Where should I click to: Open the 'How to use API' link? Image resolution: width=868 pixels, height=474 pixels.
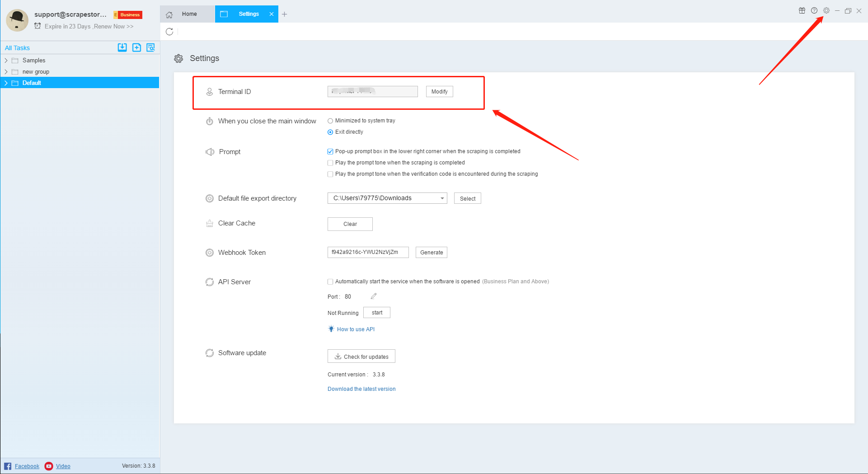(356, 329)
